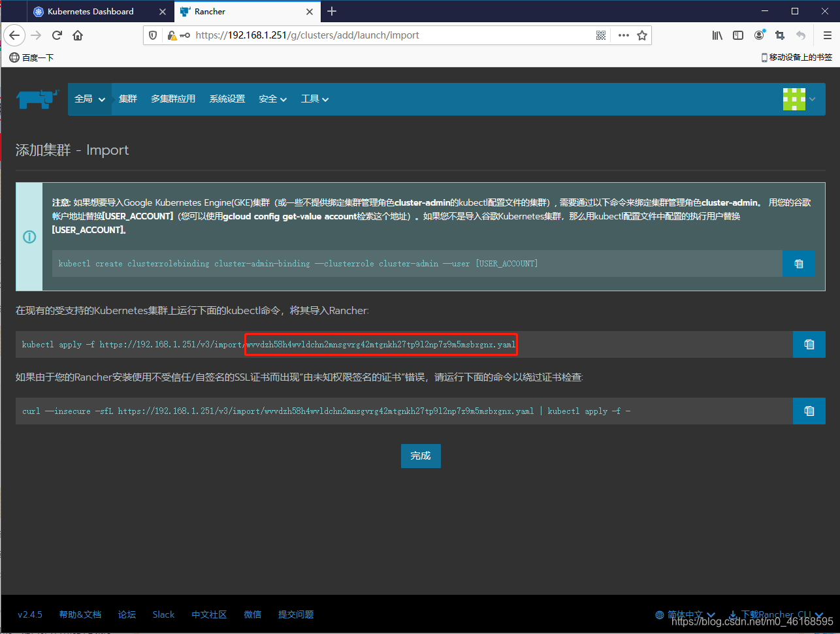Copy the kubectl apply command to clipboard

(809, 344)
